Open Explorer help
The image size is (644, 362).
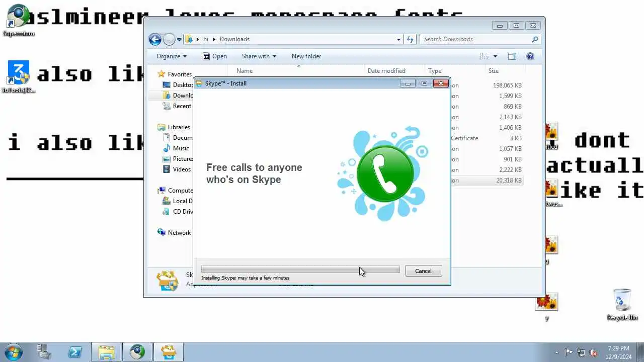[x=530, y=56]
